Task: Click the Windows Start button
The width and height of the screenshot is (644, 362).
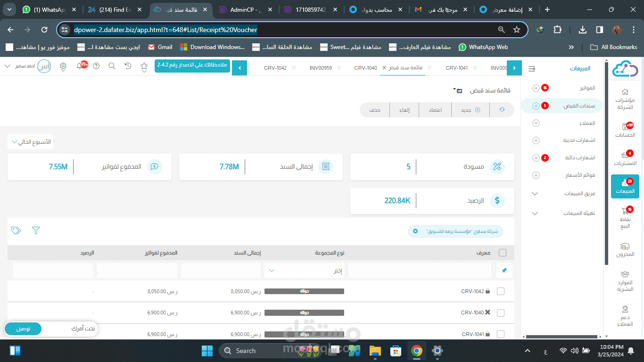Action: point(207,351)
